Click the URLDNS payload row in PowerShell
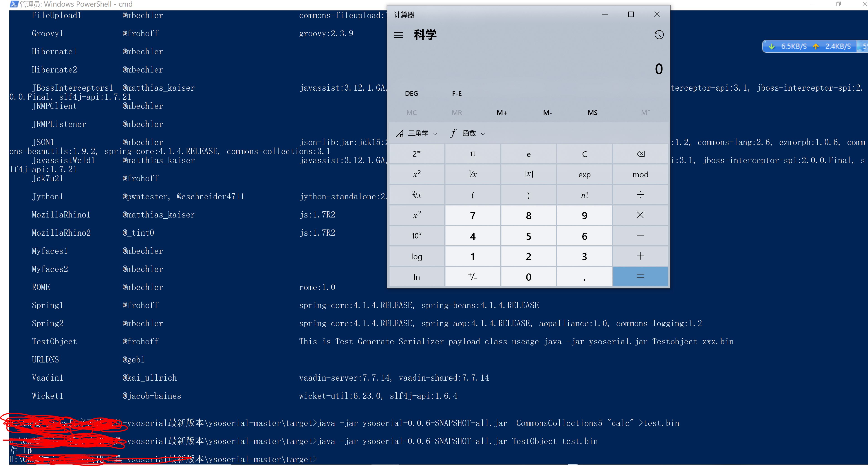868x466 pixels. (88, 360)
